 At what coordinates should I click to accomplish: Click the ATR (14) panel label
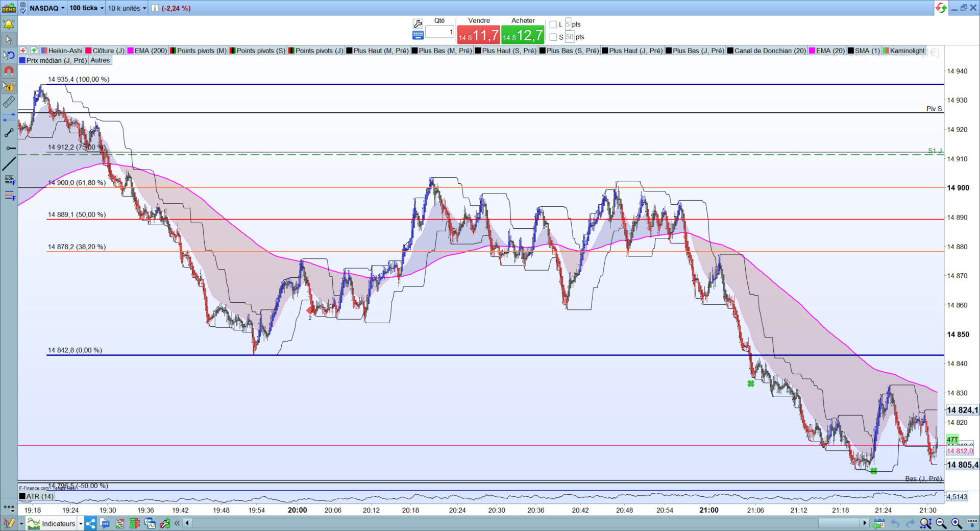36,496
